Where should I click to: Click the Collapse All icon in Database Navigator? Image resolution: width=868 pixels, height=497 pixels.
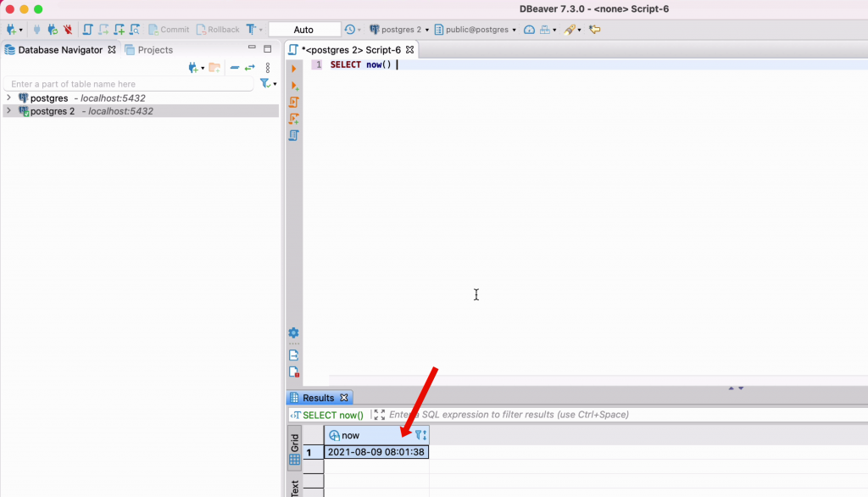pos(235,68)
